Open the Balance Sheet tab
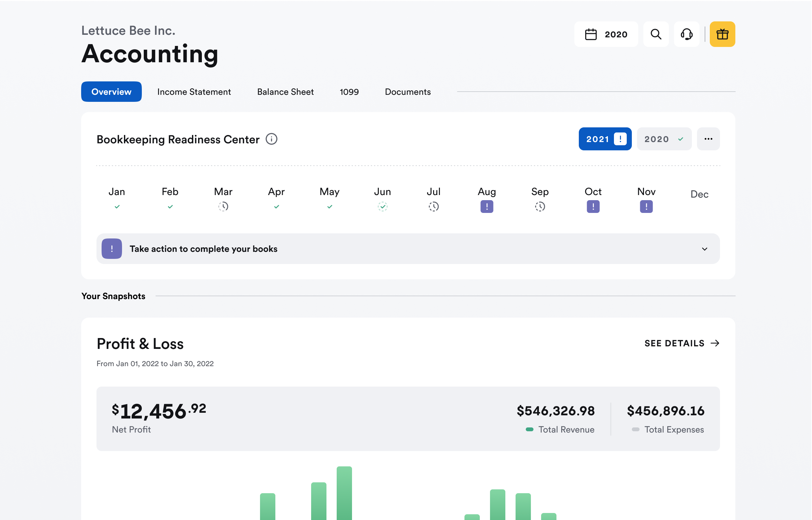The height and width of the screenshot is (520, 812). click(x=285, y=92)
